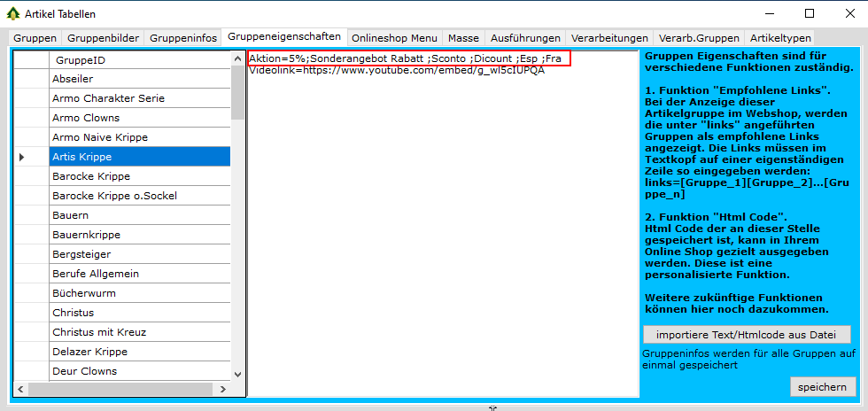
Task: Switch to the Gruppen tab
Action: point(35,38)
